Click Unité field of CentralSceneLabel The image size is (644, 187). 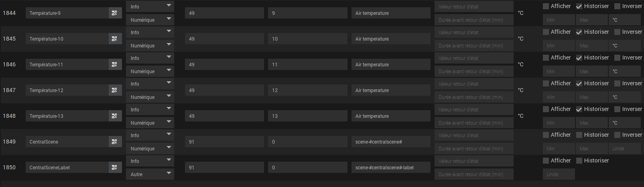pyautogui.click(x=559, y=174)
